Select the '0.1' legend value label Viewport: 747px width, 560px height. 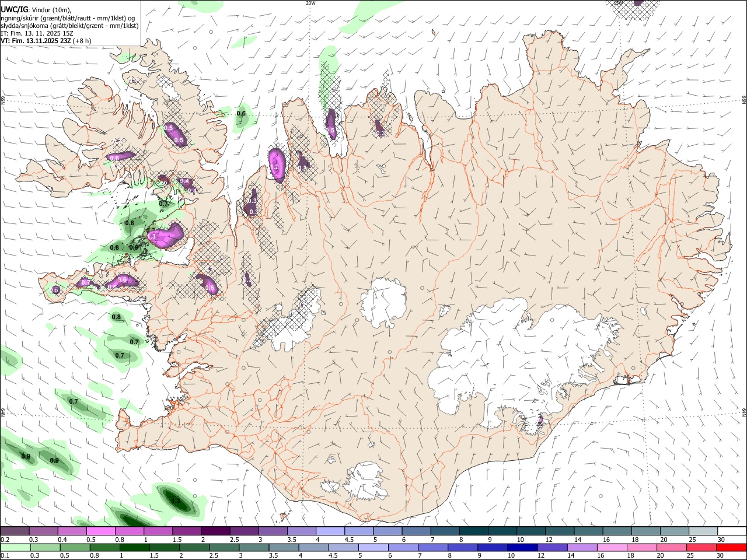point(5,555)
